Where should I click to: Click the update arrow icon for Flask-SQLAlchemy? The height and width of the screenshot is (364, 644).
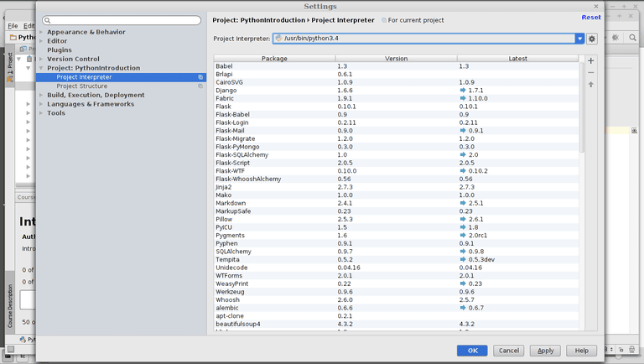coord(463,154)
